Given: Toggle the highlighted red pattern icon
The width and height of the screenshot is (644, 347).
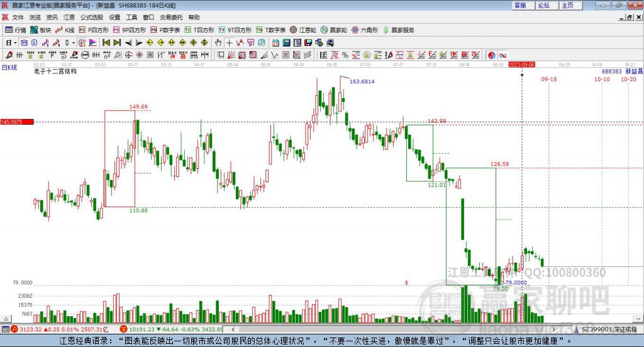Looking at the screenshot, I should click(81, 43).
